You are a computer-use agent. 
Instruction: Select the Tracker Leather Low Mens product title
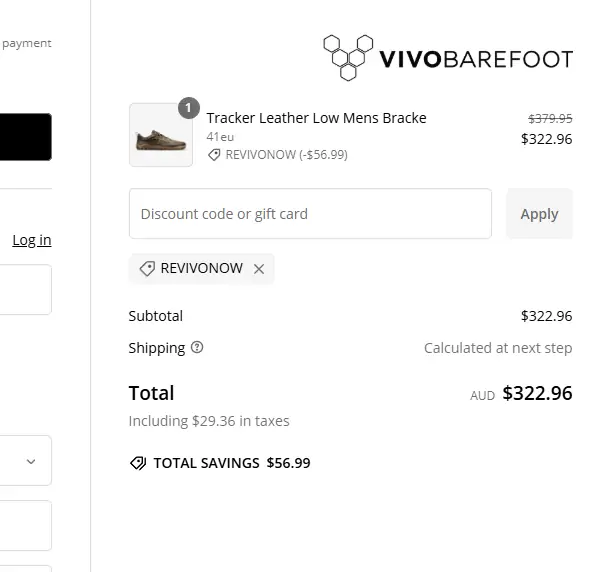(x=316, y=118)
